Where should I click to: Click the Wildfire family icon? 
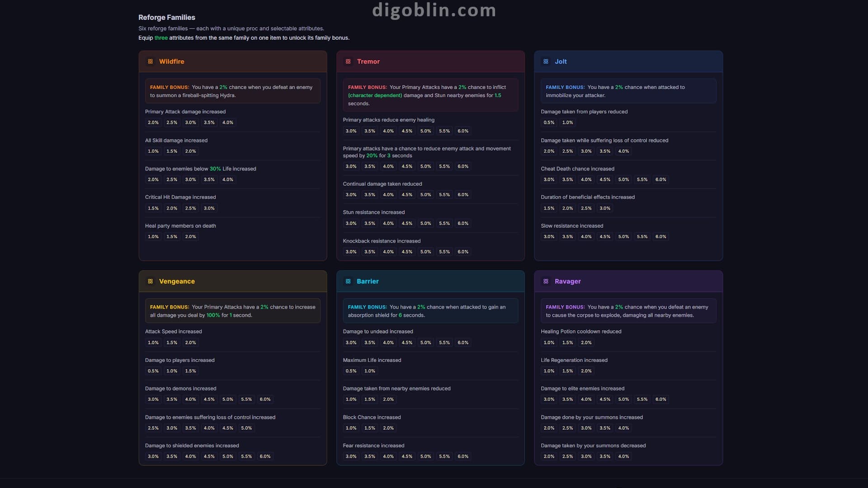click(151, 61)
